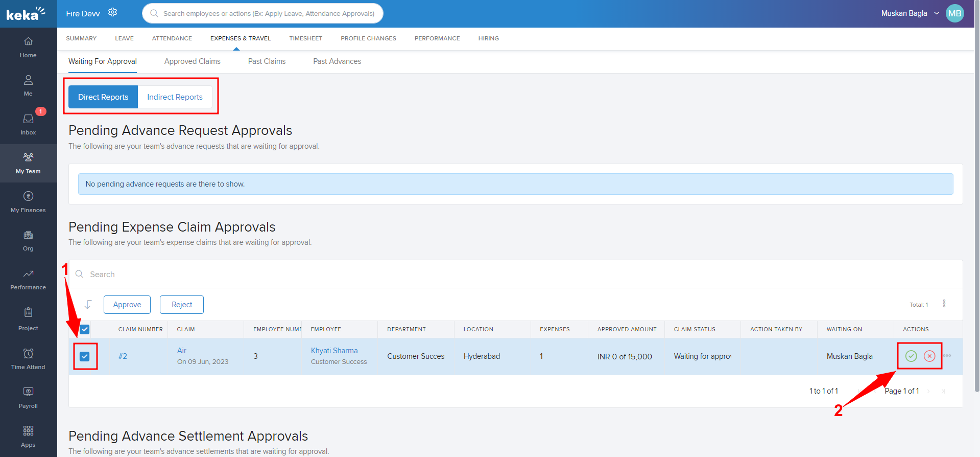Open more actions ellipsis for claim #2
This screenshot has height=457, width=980.
(x=947, y=356)
